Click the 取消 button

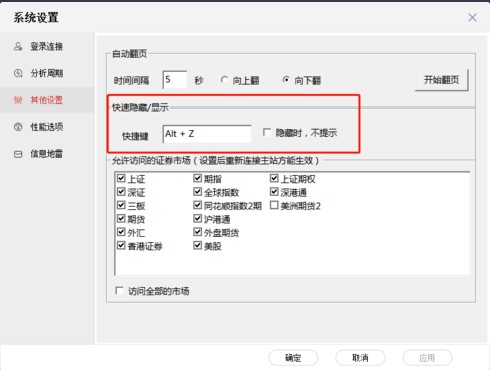360,358
